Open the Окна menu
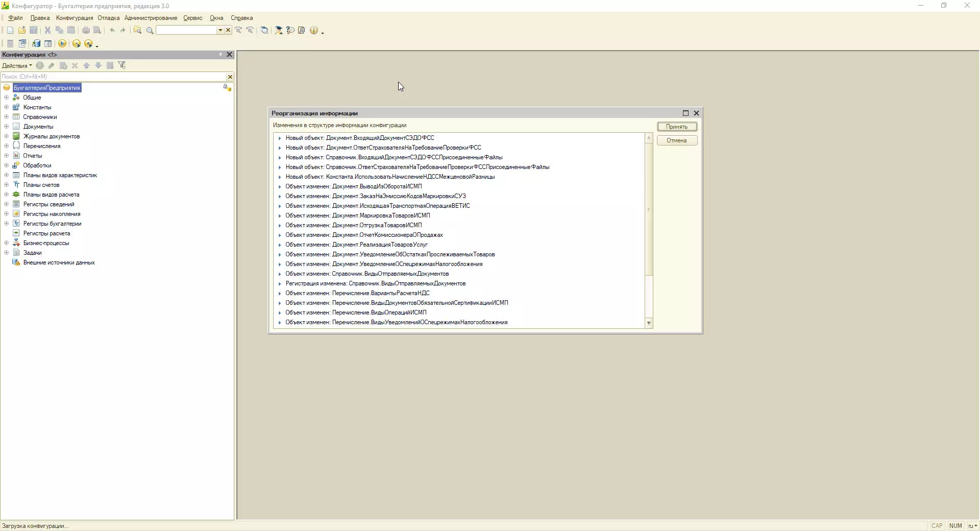Image resolution: width=980 pixels, height=531 pixels. point(216,18)
